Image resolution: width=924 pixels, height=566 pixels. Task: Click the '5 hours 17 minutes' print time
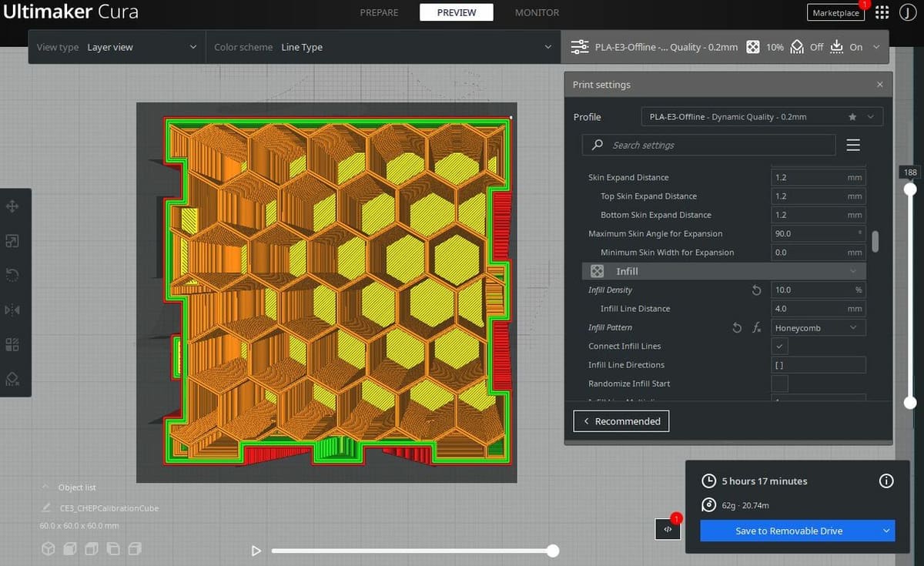click(765, 481)
